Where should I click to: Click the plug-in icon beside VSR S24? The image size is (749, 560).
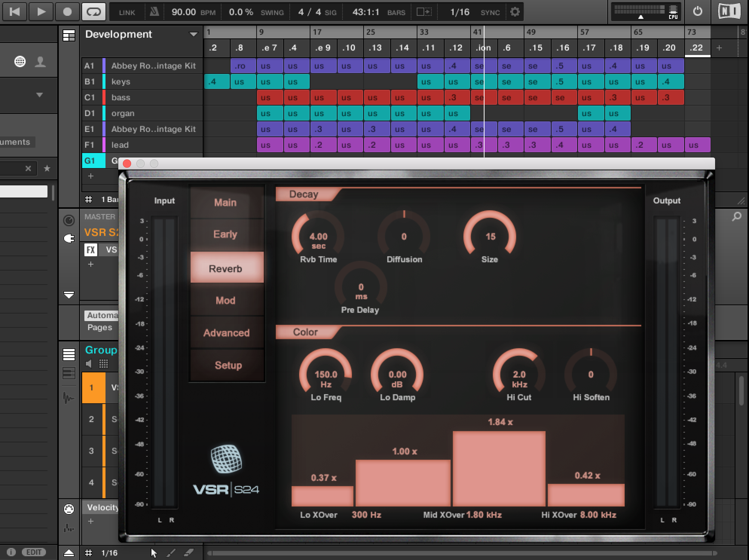[x=69, y=239]
